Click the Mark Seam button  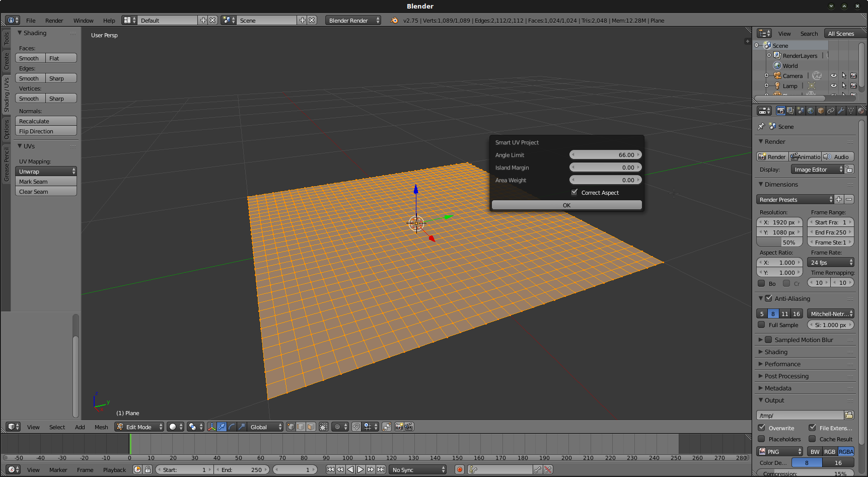pyautogui.click(x=46, y=182)
